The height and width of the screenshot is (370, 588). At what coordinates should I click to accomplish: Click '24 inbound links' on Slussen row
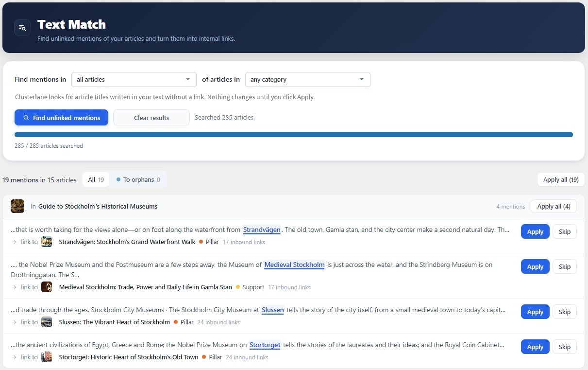click(218, 322)
